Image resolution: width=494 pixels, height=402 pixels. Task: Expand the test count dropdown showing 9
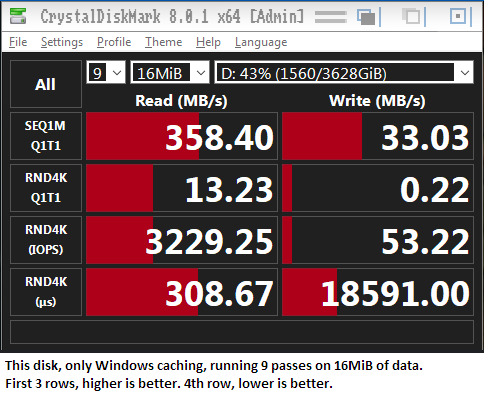click(x=106, y=72)
